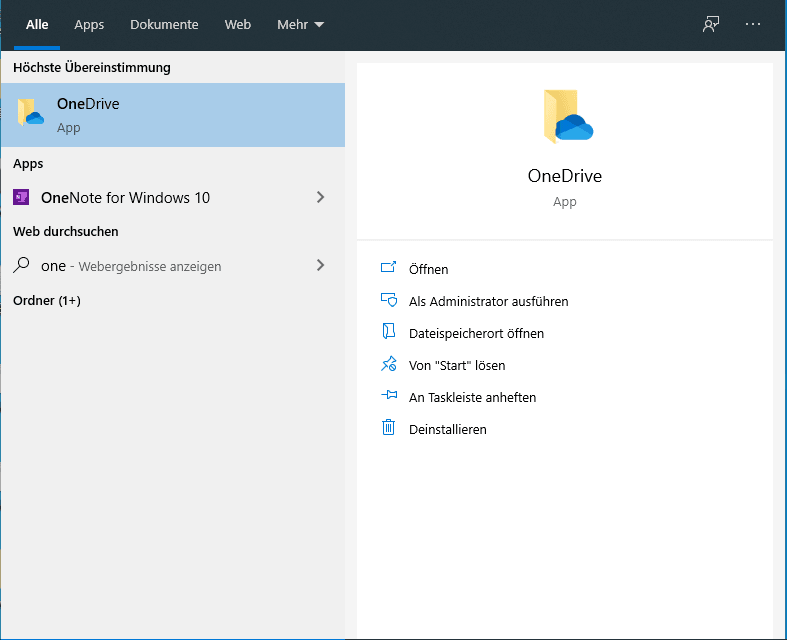Select the Web tab
The image size is (787, 640).
coord(238,24)
